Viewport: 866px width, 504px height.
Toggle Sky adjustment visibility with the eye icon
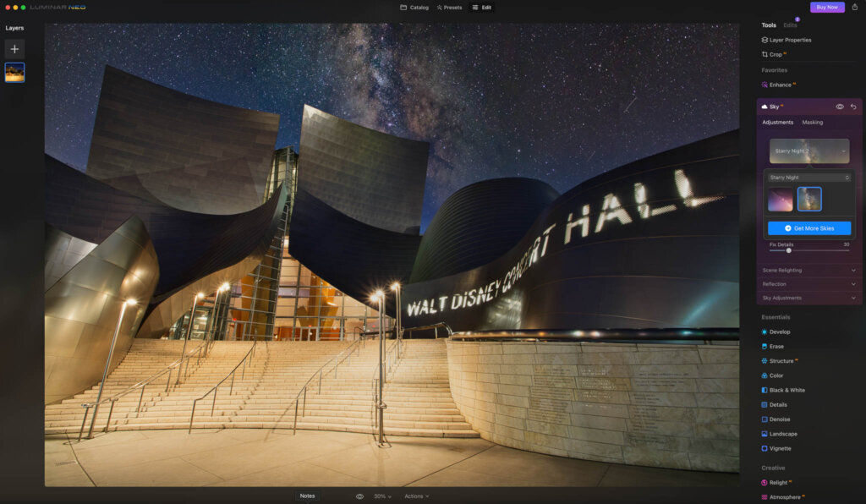coord(840,107)
